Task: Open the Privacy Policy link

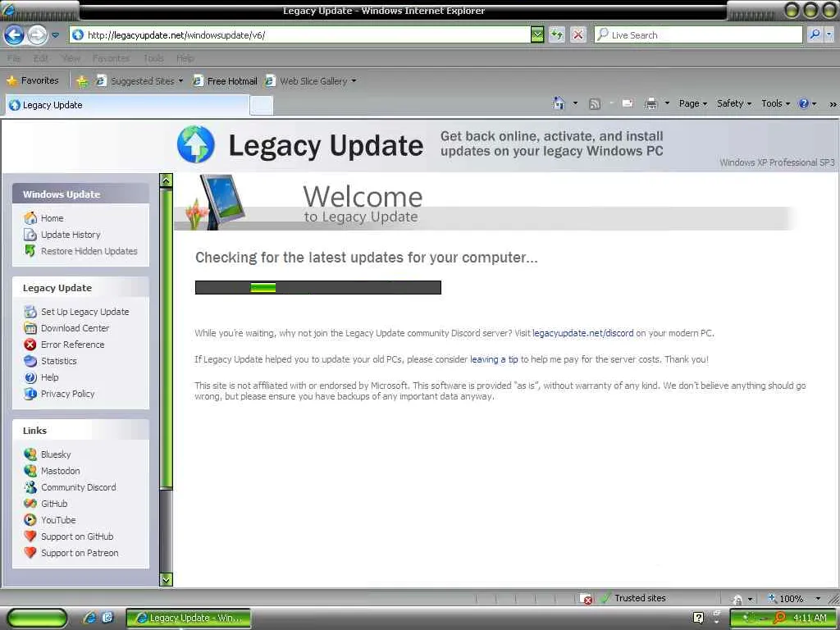Action: (x=67, y=394)
